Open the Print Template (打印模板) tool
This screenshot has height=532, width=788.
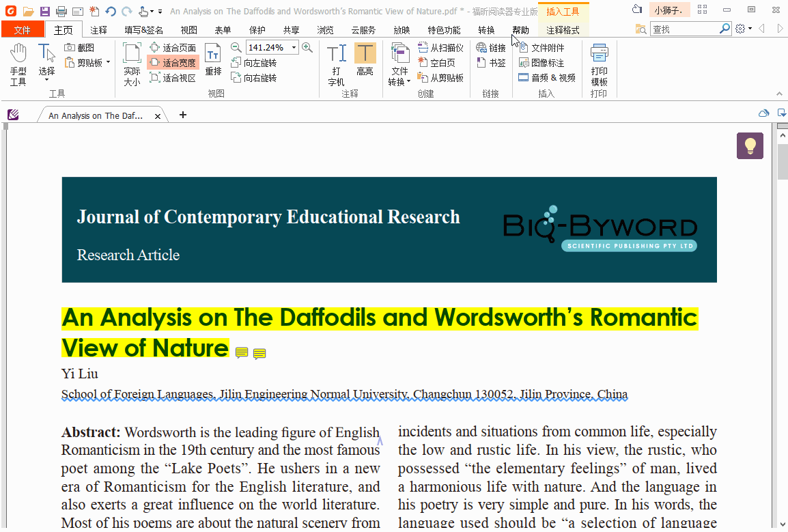(599, 64)
